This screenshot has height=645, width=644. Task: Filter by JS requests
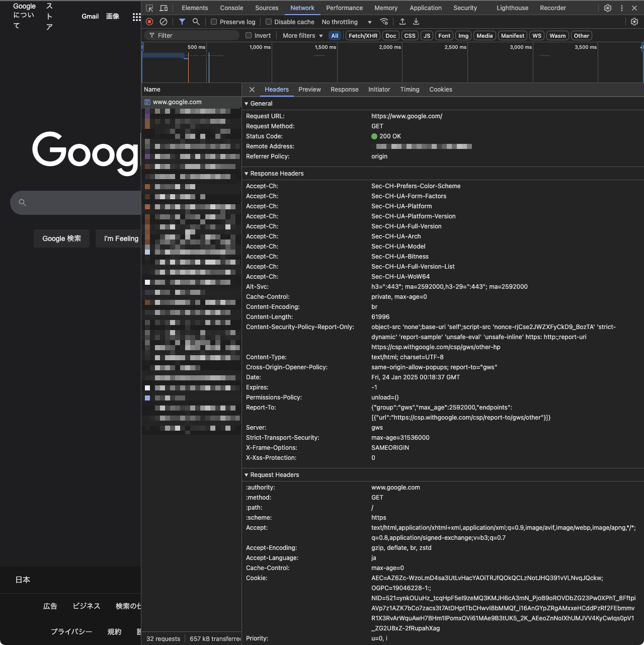click(x=427, y=36)
